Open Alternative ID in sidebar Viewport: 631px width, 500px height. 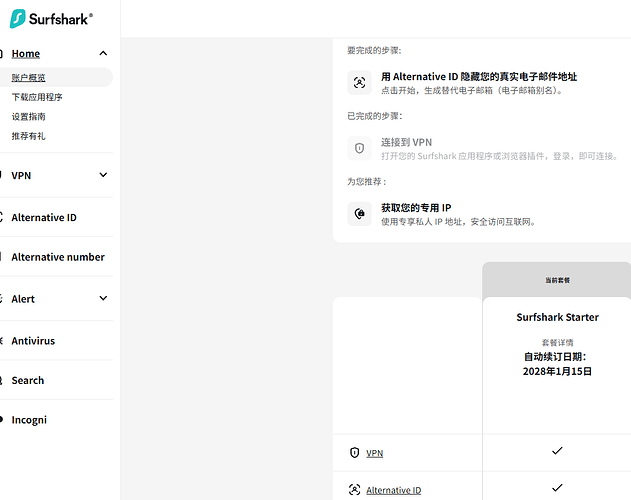tap(44, 217)
